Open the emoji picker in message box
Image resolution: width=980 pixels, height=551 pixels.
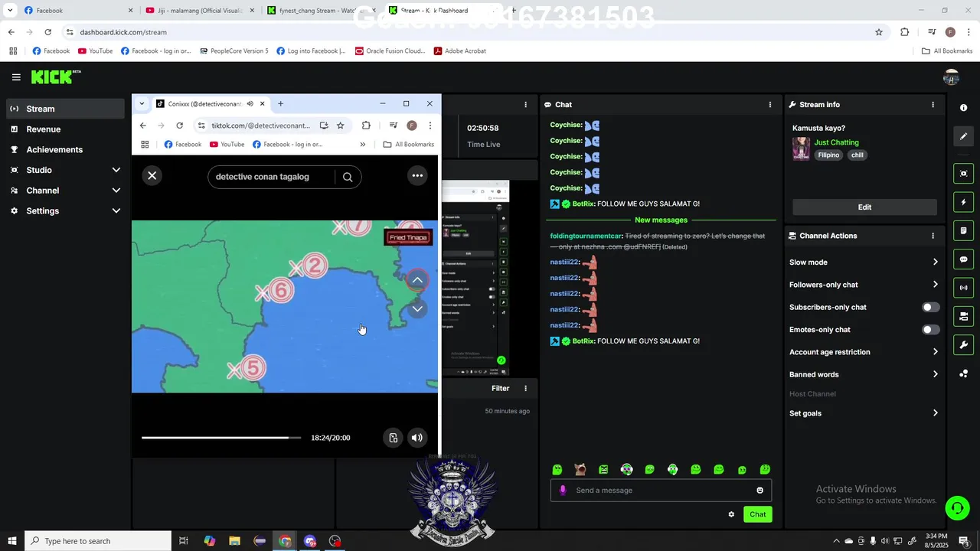759,491
